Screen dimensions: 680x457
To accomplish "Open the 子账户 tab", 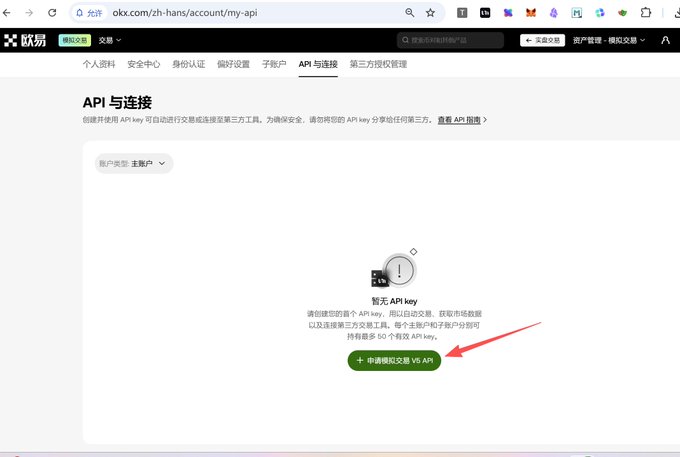I will point(274,64).
